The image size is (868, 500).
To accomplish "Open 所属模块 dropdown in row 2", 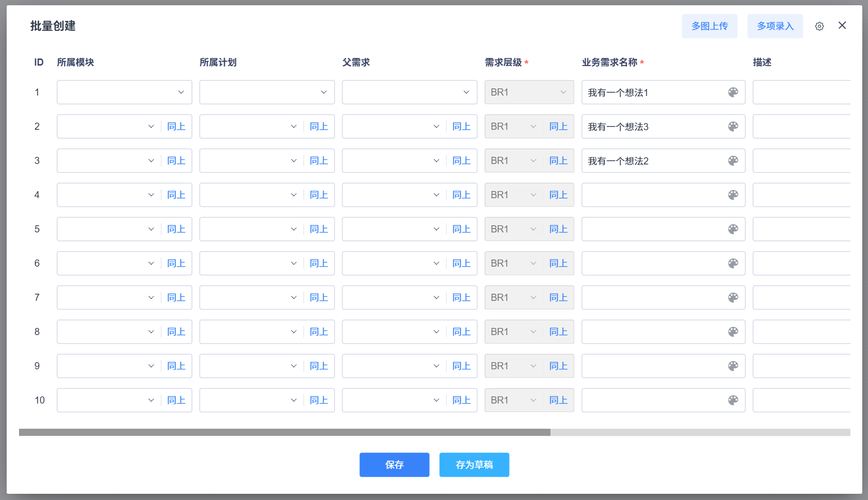I will tap(109, 126).
